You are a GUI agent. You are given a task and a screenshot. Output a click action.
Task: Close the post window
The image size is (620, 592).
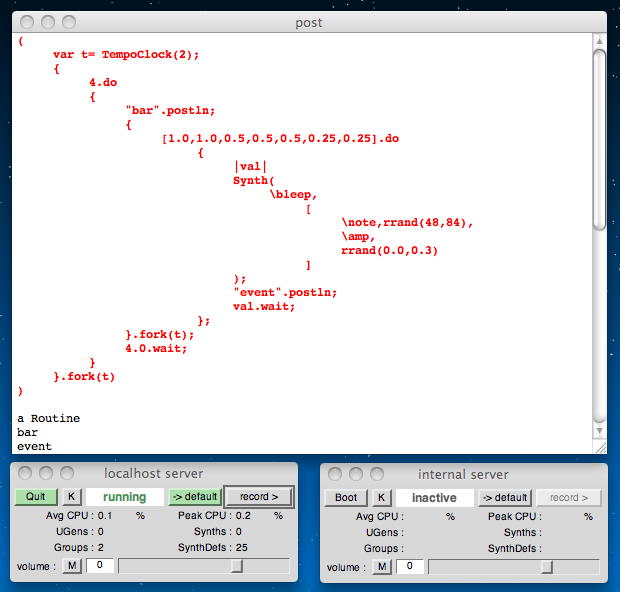(27, 22)
